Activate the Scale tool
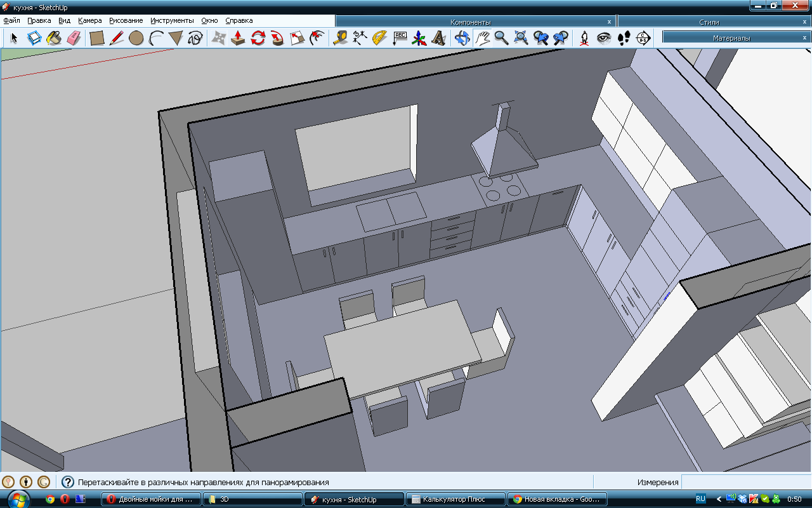The height and width of the screenshot is (508, 812). [x=298, y=38]
